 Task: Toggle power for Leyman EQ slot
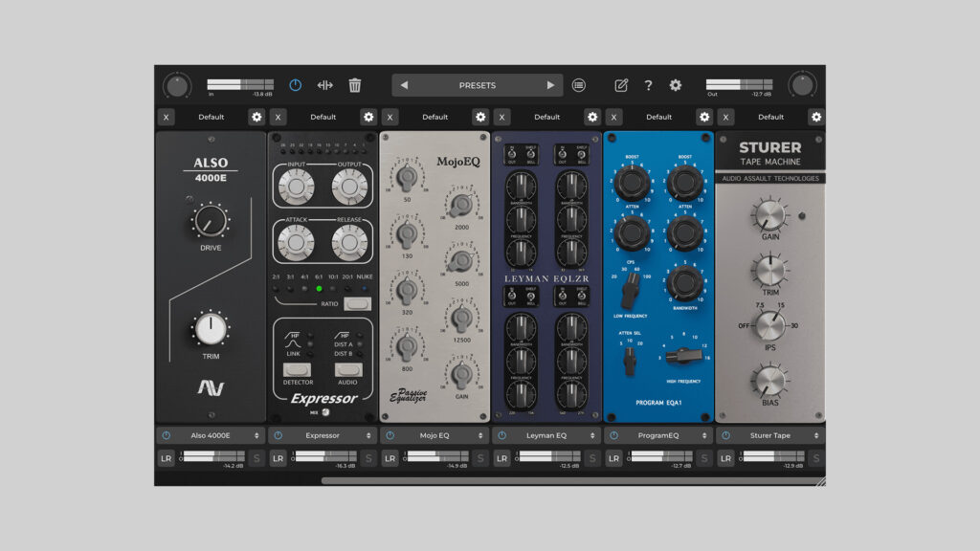coord(501,435)
